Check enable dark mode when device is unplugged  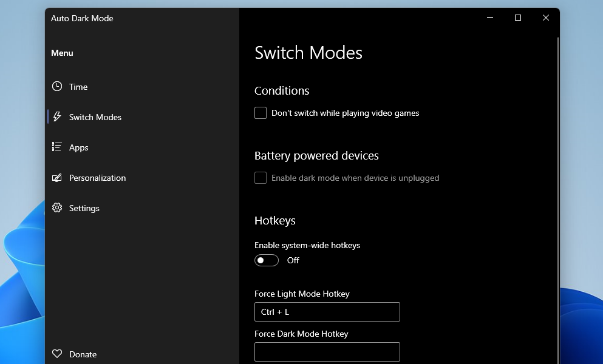260,178
